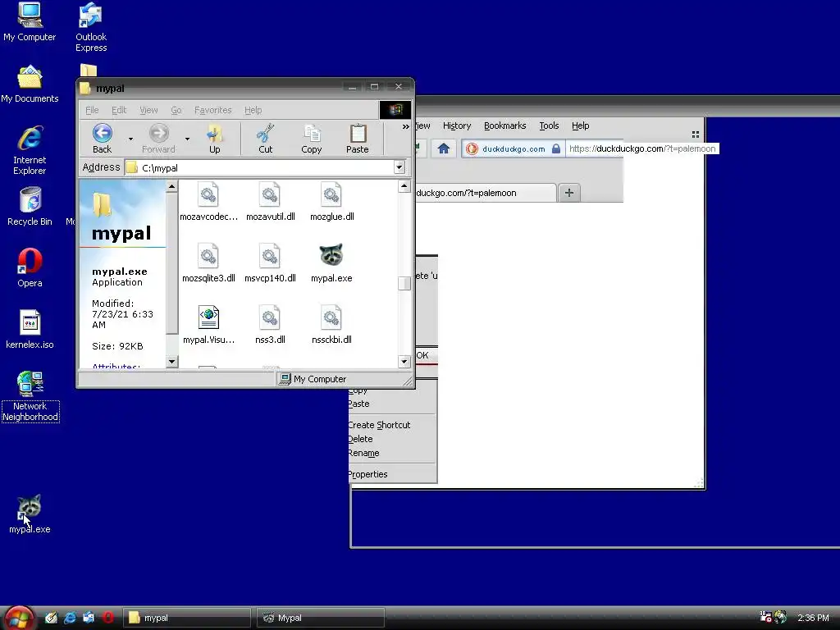Select the mypal.exe desktop shortcut
This screenshot has height=630, width=840.
coord(30,514)
